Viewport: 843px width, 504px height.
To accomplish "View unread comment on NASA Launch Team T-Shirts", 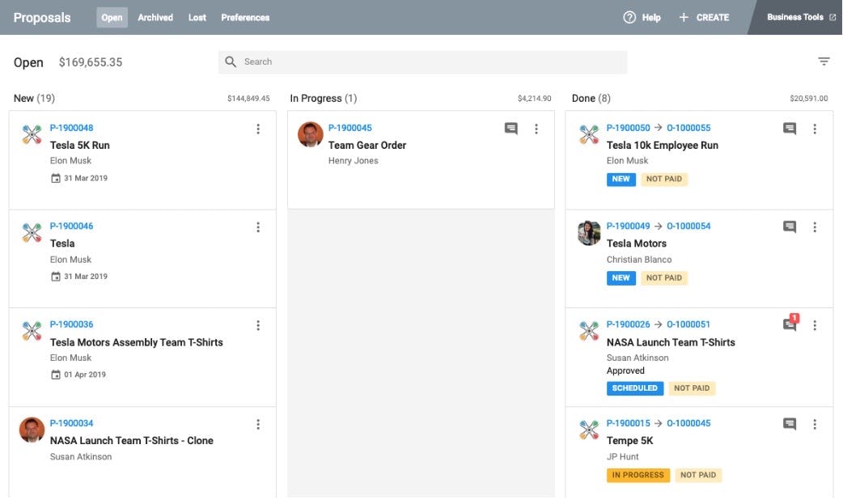I will coord(789,324).
